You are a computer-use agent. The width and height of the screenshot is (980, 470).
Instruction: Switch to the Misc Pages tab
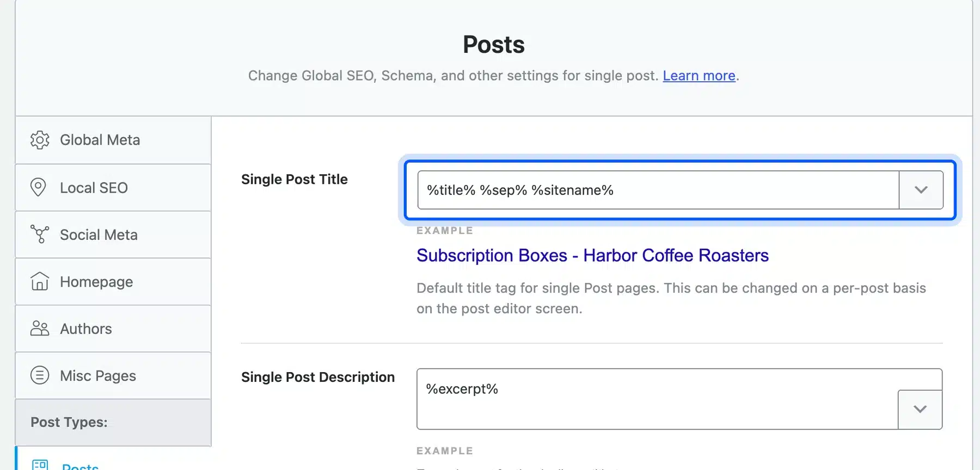point(113,375)
